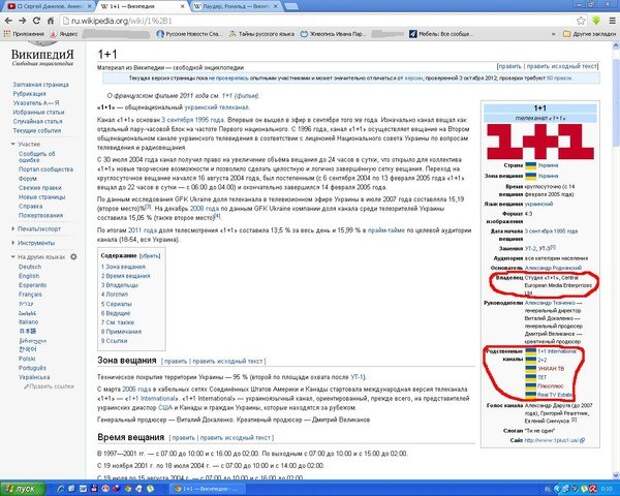Open the browser home page icon
Image resolution: width=620 pixels, height=496 pixels.
coord(50,21)
